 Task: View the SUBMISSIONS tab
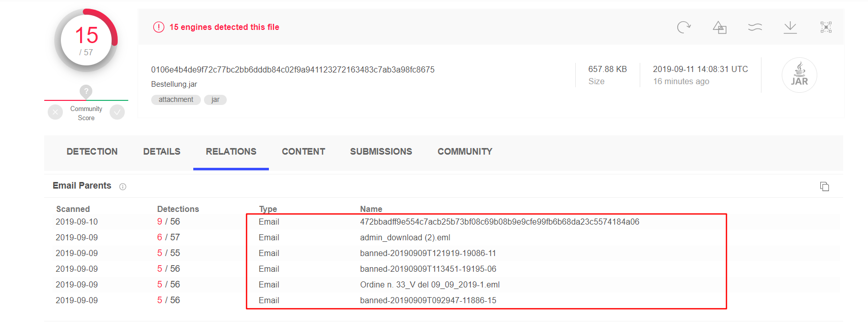click(x=381, y=152)
